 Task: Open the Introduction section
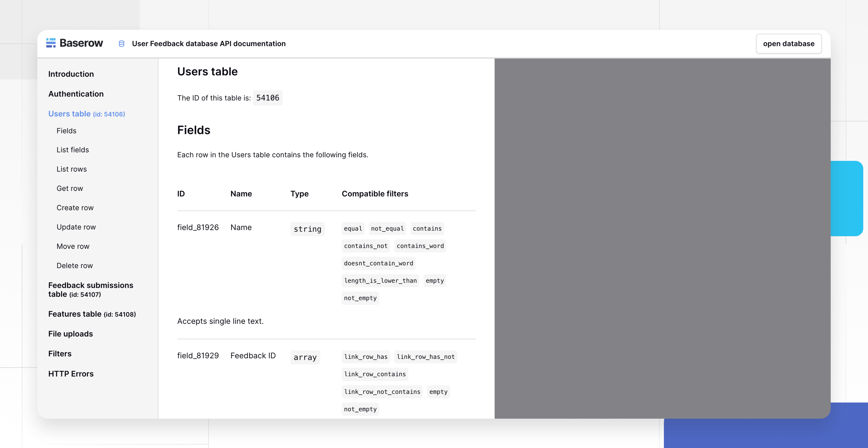coord(71,74)
